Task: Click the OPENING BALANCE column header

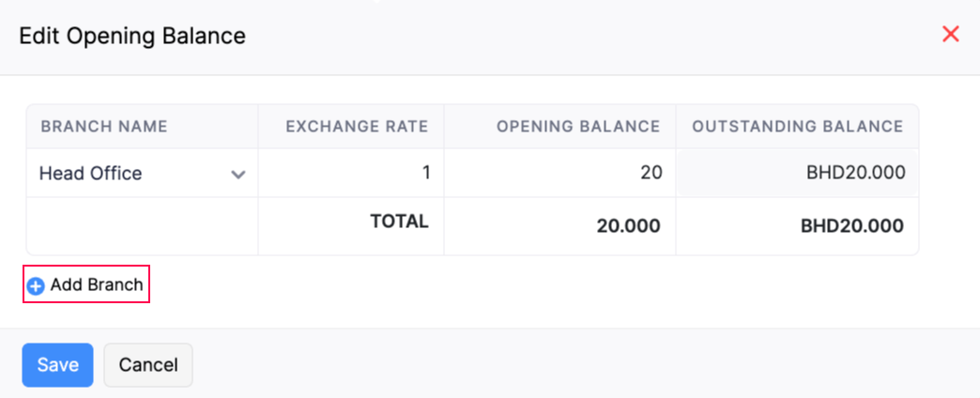Action: [x=578, y=127]
